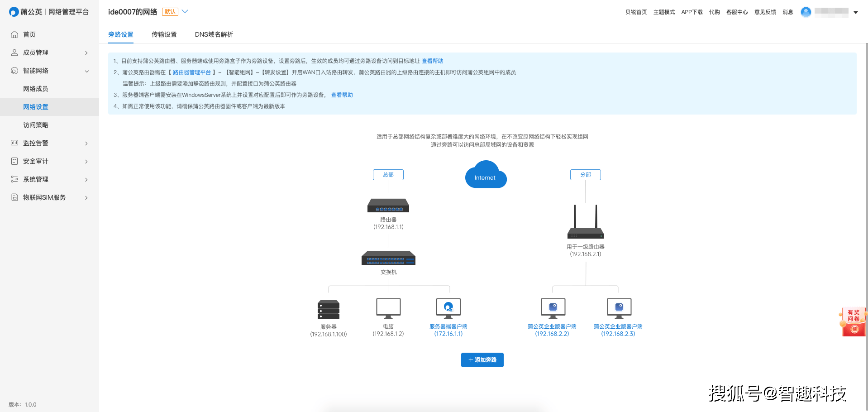Expand the 物联网SIM服务 chevron
This screenshot has width=868, height=412.
click(86, 198)
